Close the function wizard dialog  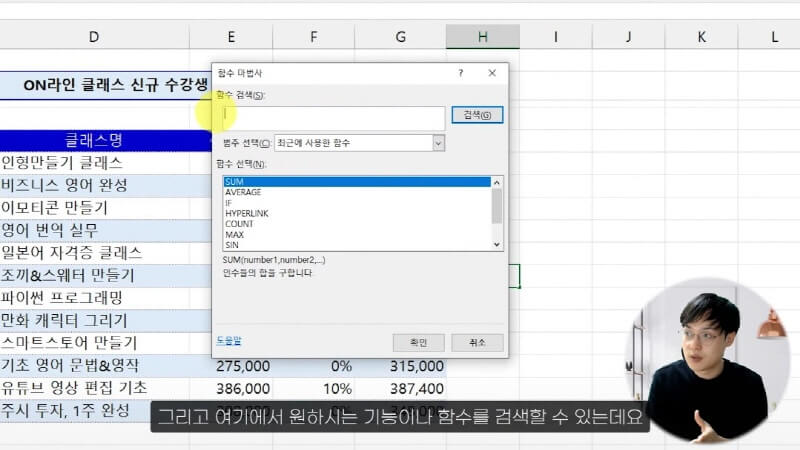pyautogui.click(x=492, y=73)
